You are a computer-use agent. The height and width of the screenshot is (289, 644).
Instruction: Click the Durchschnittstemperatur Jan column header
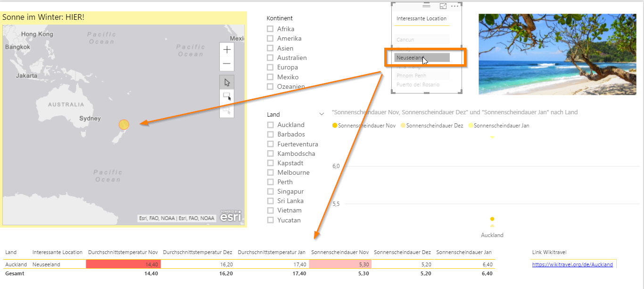(272, 252)
